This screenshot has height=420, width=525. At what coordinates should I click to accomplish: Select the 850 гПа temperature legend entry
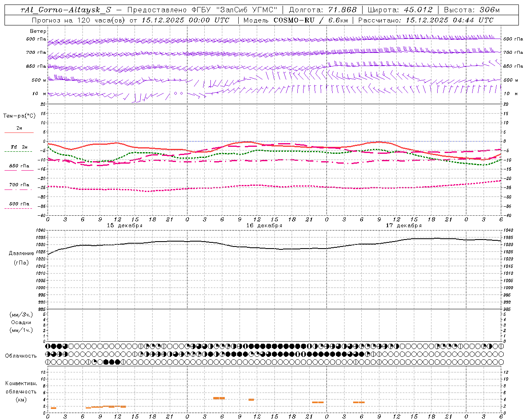(x=19, y=166)
